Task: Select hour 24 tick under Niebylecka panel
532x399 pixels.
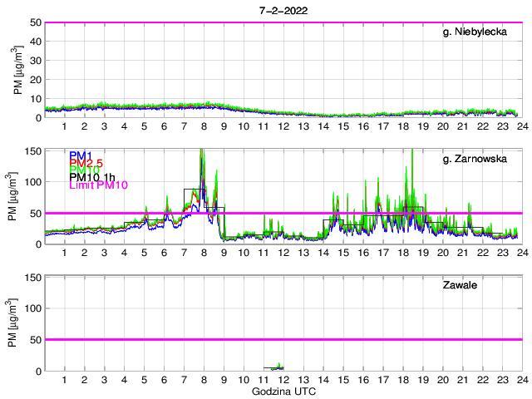Action: pyautogui.click(x=521, y=126)
